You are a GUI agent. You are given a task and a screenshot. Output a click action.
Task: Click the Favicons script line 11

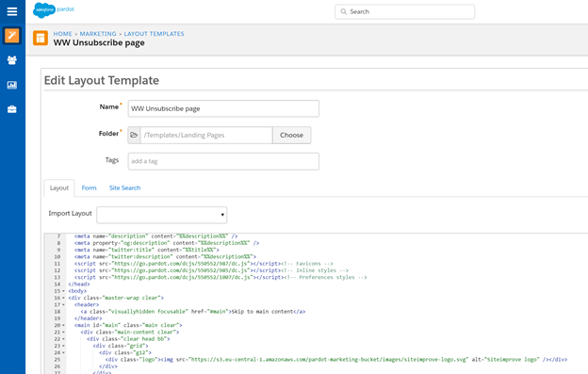204,264
